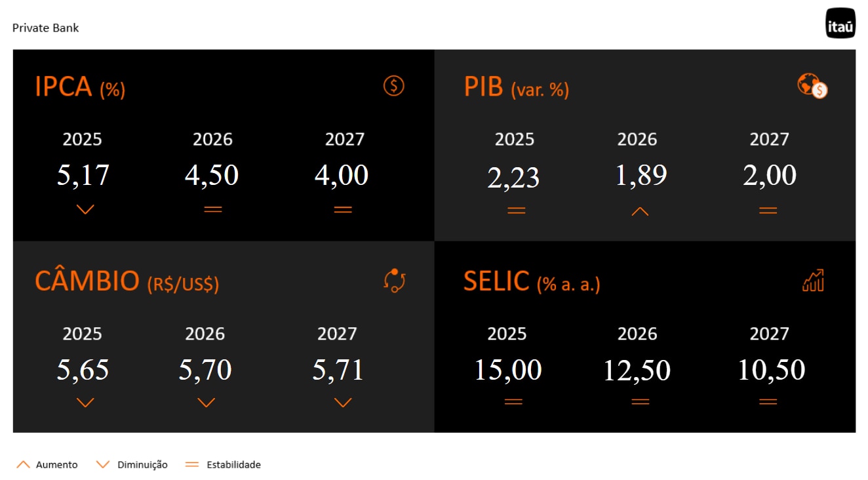Click the CÂMBIO (R$/US$) panel title
868x480 pixels.
[x=127, y=281]
